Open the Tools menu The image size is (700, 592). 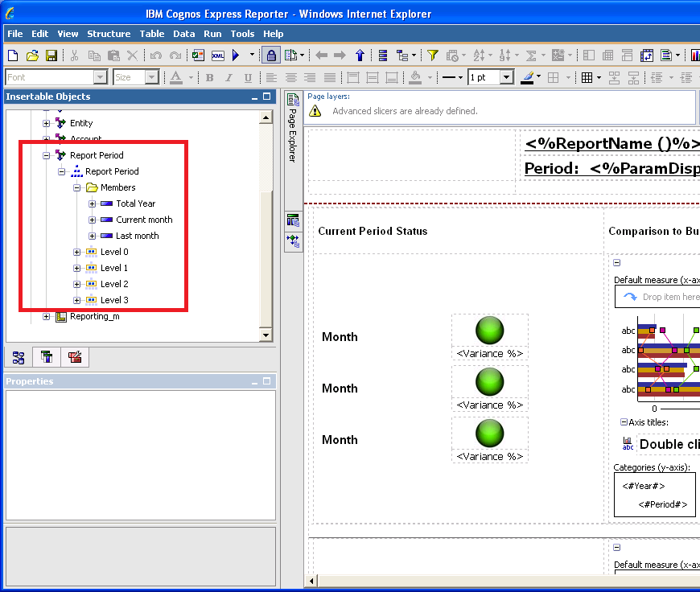click(x=242, y=34)
